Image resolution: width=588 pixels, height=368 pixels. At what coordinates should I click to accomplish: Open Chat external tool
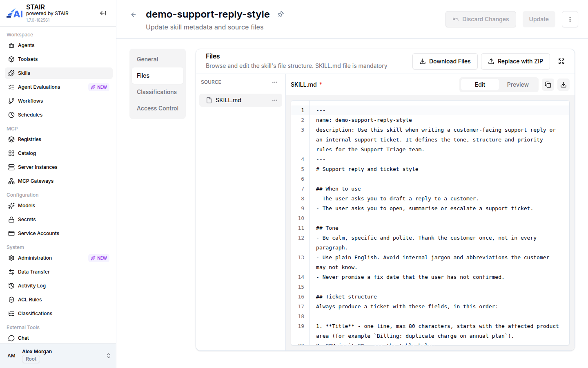tap(59, 338)
